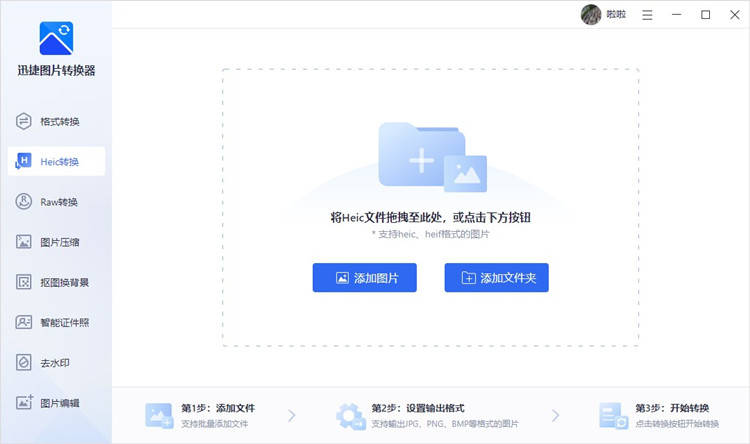Viewport: 750px width, 444px height.
Task: Open the 抠图换背景 icon
Action: click(23, 282)
